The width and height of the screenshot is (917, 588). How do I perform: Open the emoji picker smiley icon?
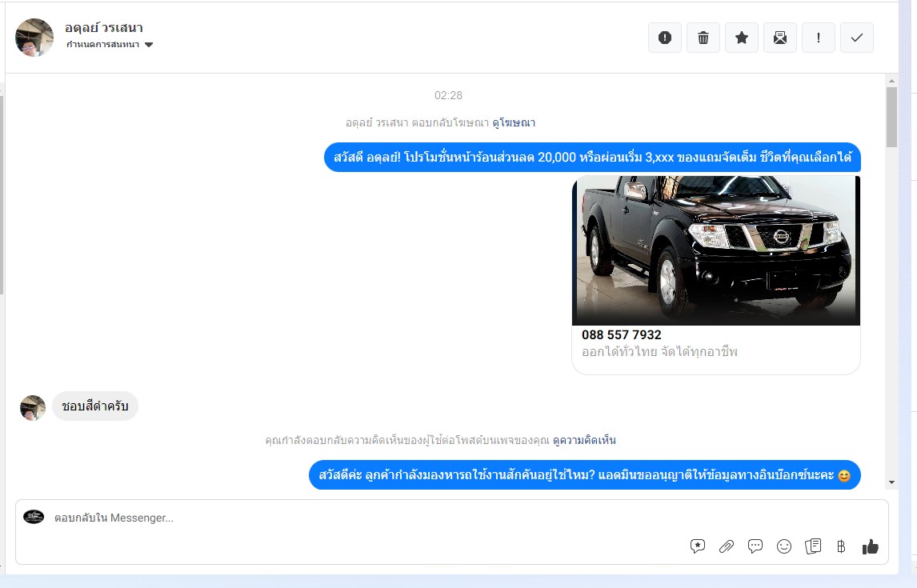784,546
